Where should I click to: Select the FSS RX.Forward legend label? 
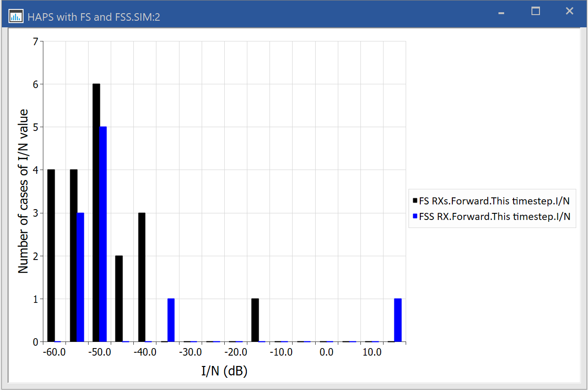[494, 216]
